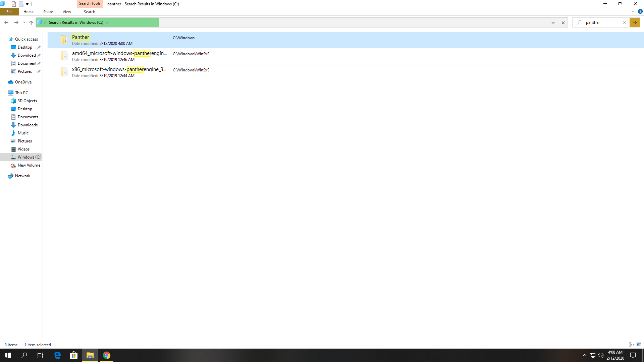This screenshot has width=644, height=362.
Task: Expand the Customize Quick Access Toolbar dropdown
Action: (28, 4)
